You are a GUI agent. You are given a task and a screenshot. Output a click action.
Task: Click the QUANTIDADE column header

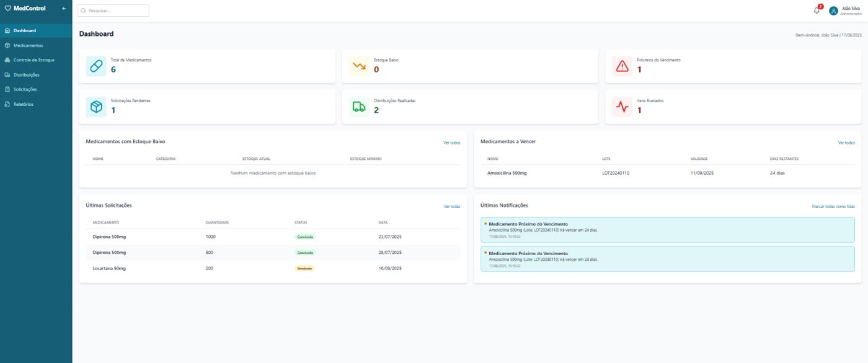[218, 222]
